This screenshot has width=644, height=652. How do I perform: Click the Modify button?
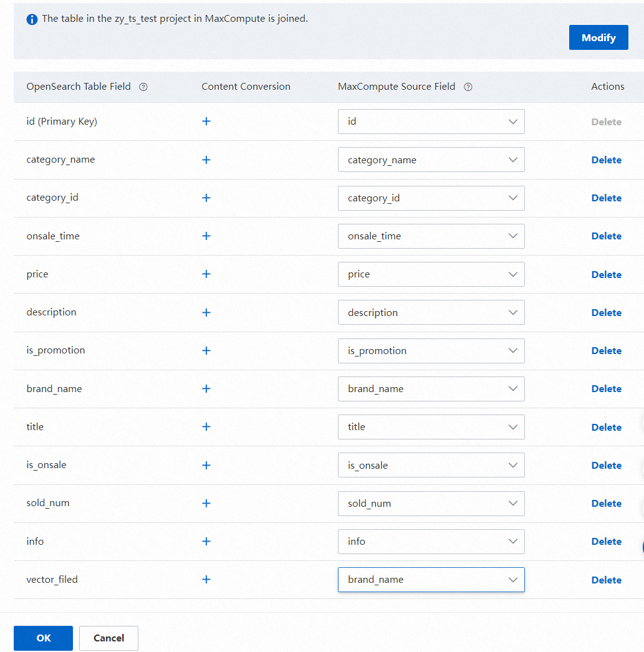598,38
